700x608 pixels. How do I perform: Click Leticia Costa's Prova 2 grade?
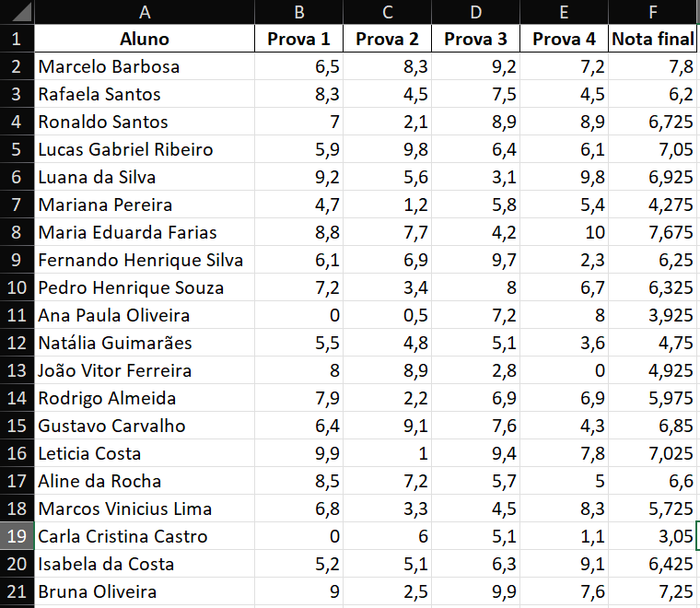pyautogui.click(x=387, y=453)
